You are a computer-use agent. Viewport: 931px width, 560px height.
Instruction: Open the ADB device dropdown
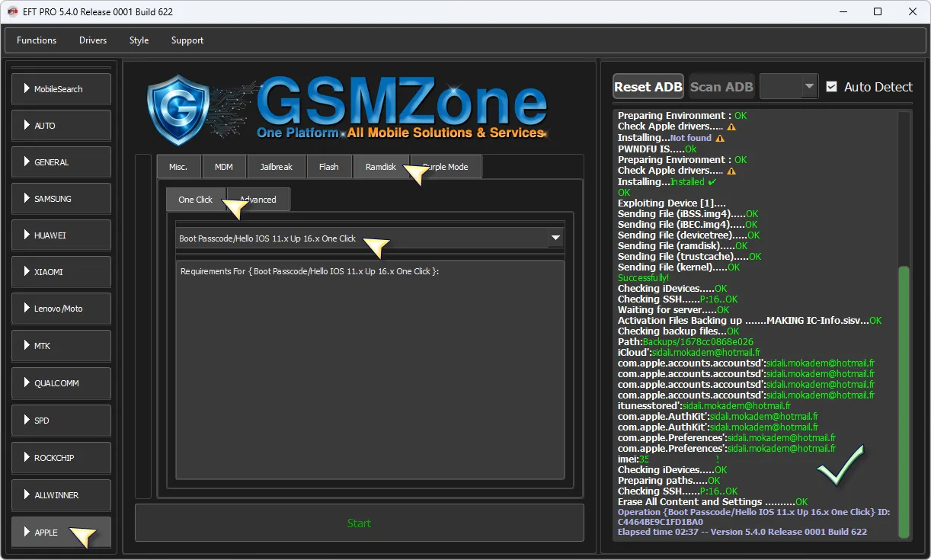tap(808, 87)
